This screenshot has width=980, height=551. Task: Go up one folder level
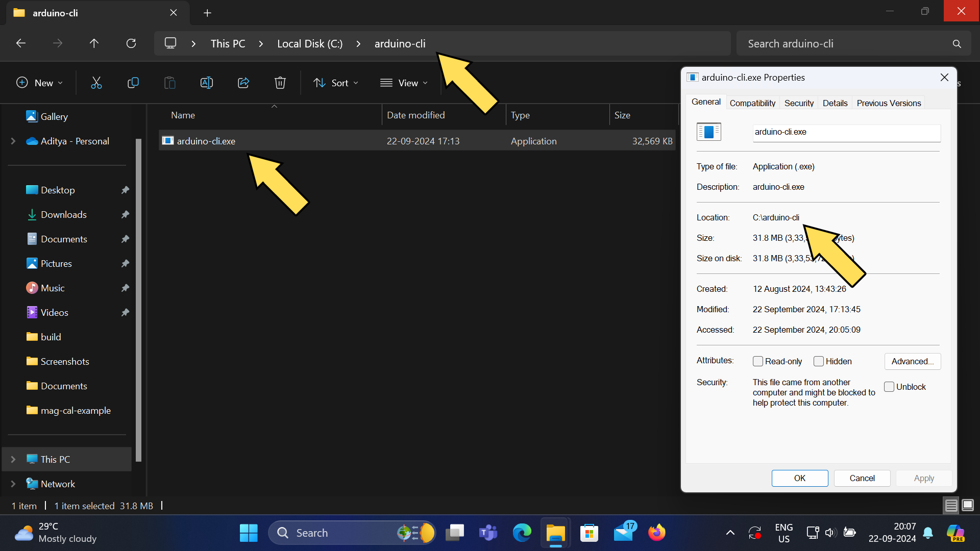(x=94, y=43)
